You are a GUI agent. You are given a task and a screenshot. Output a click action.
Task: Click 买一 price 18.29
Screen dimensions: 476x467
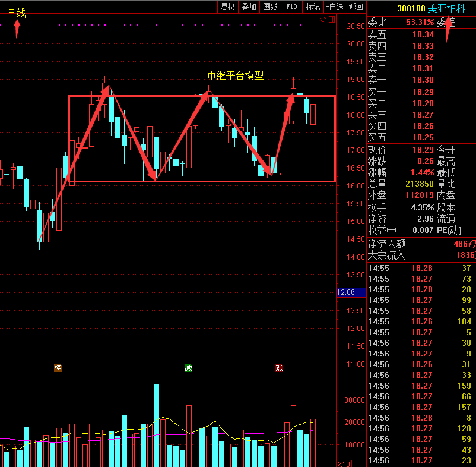(x=423, y=92)
